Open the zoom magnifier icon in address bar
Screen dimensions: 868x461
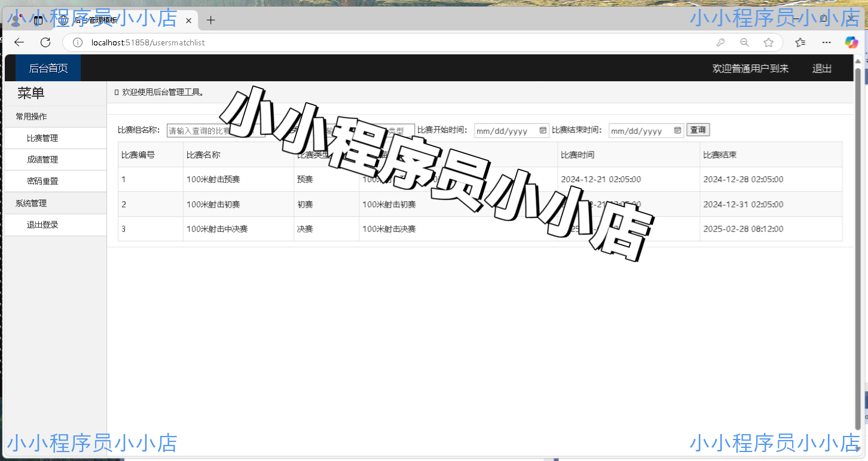pos(744,42)
